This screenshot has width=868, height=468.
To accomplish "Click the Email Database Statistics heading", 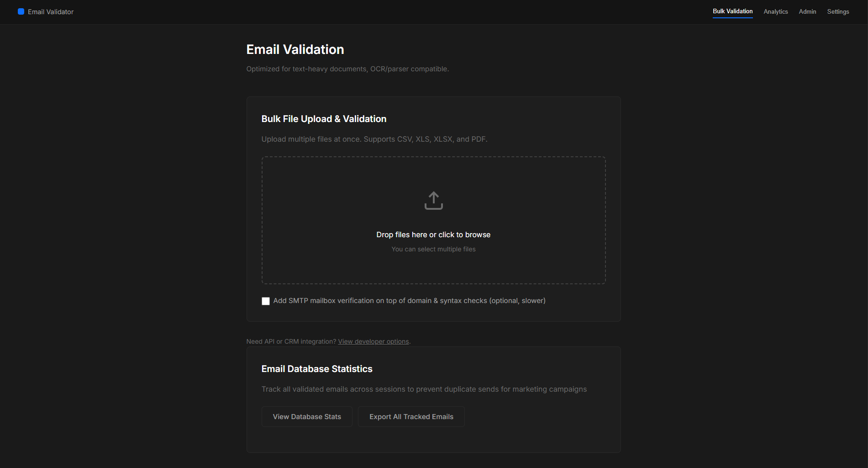I will [x=317, y=369].
